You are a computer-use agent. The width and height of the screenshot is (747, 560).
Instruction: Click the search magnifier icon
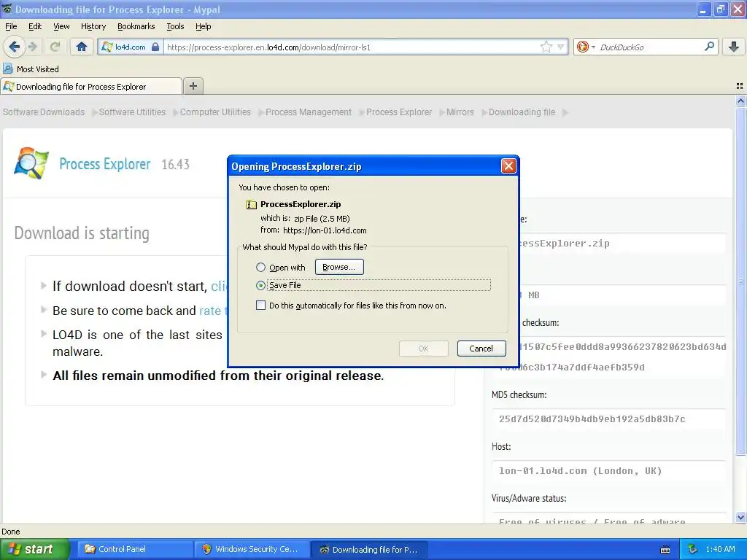(x=709, y=46)
